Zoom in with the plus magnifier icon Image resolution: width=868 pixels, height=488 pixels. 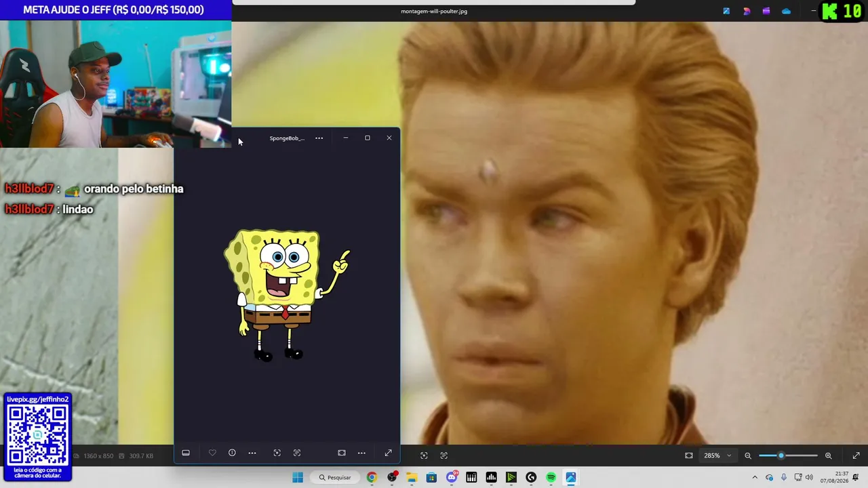[828, 455]
